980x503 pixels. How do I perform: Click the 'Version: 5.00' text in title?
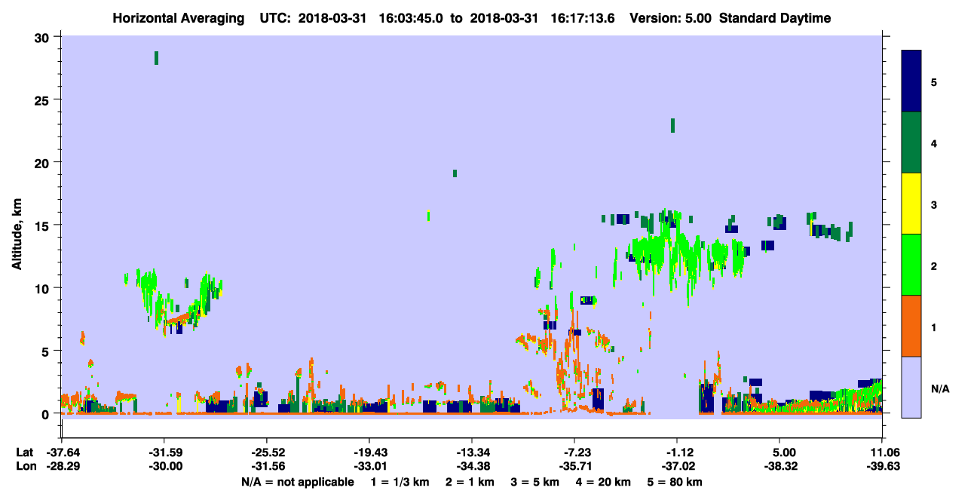(x=671, y=18)
